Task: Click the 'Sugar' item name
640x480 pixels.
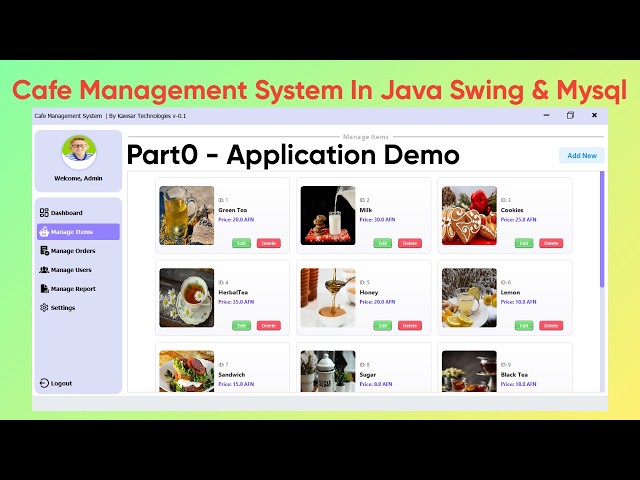Action: click(x=368, y=375)
